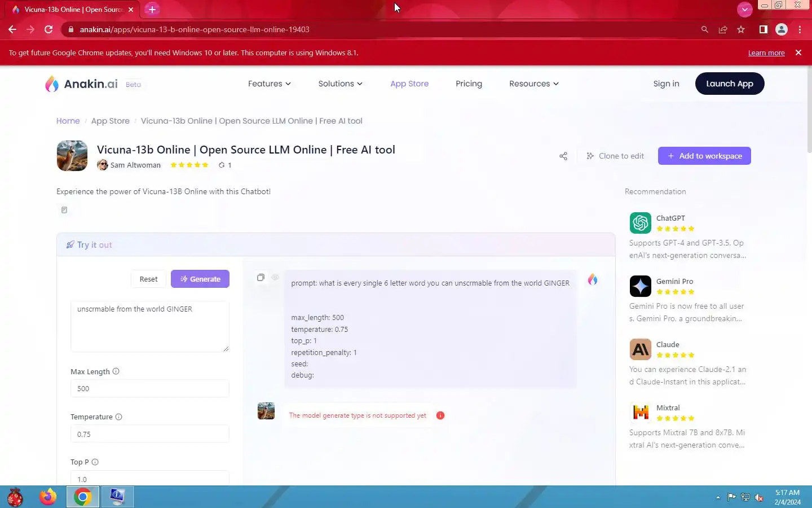Open the Claude recommendation icon

[x=641, y=349]
